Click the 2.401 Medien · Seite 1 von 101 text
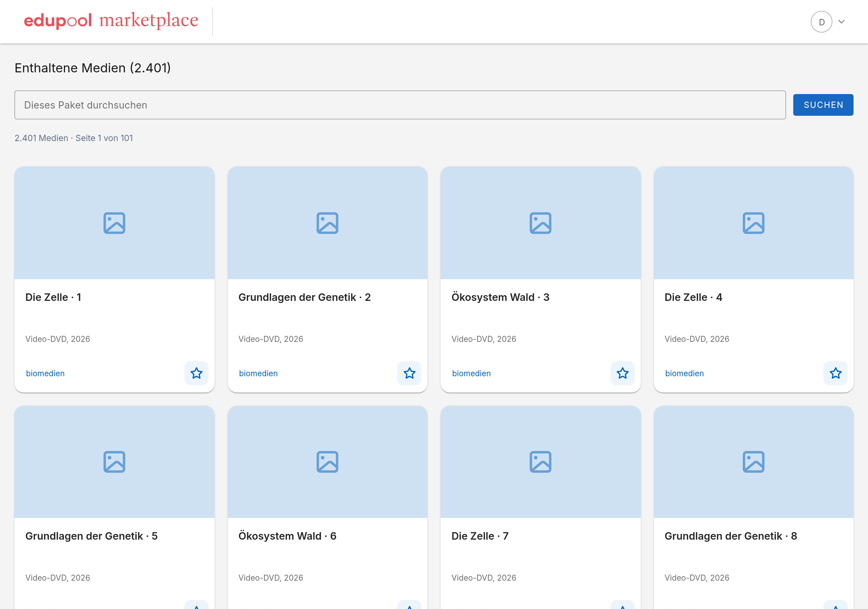Screen dimensions: 868x609 [74, 138]
